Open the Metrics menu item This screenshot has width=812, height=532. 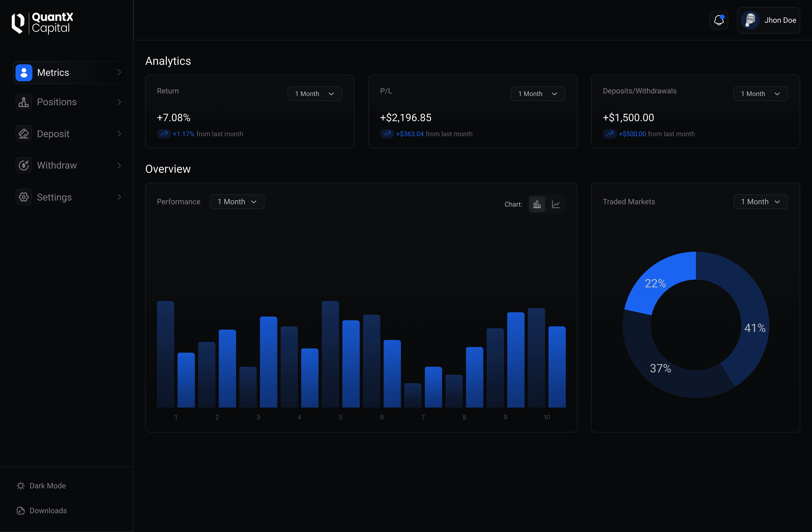(70, 73)
